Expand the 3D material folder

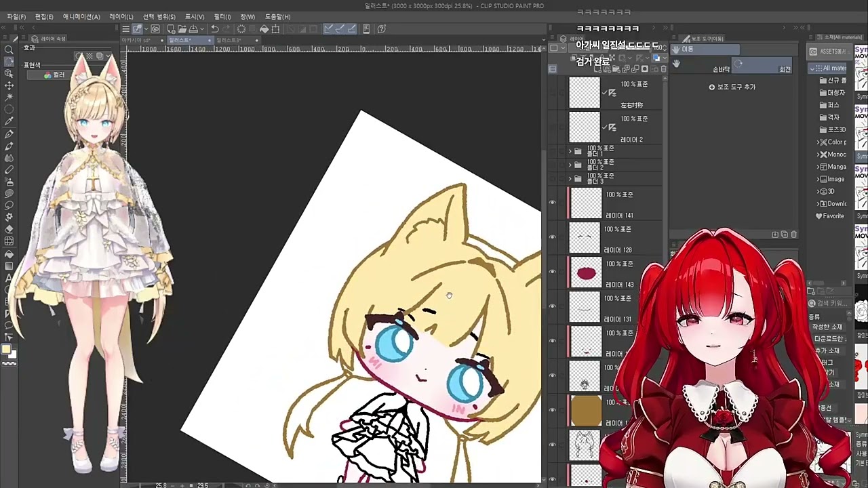[818, 192]
